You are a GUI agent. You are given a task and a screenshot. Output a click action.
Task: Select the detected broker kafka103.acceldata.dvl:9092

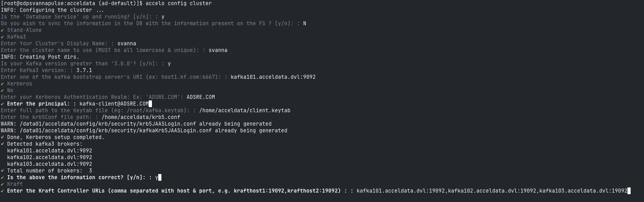(50, 164)
